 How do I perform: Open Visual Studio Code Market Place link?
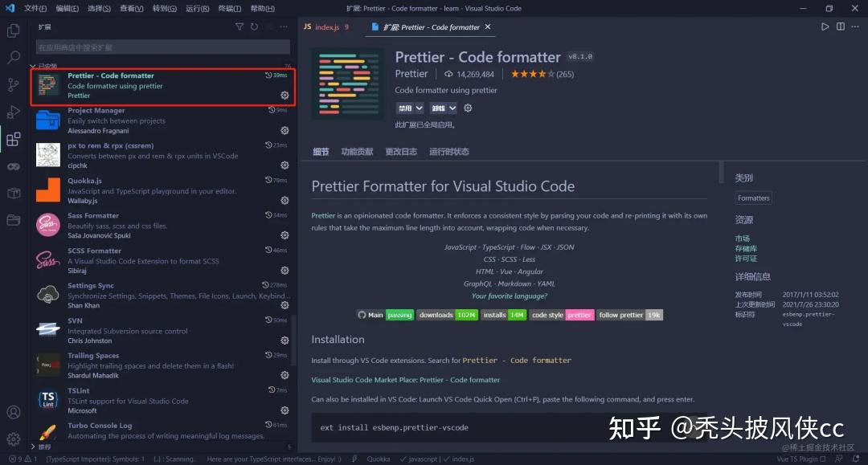(x=405, y=380)
